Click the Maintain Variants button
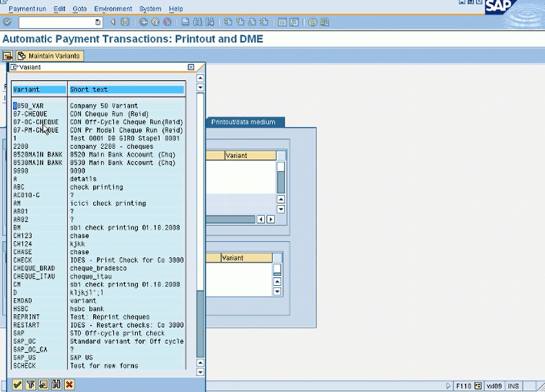Screen dimensions: 545x392 click(x=49, y=56)
